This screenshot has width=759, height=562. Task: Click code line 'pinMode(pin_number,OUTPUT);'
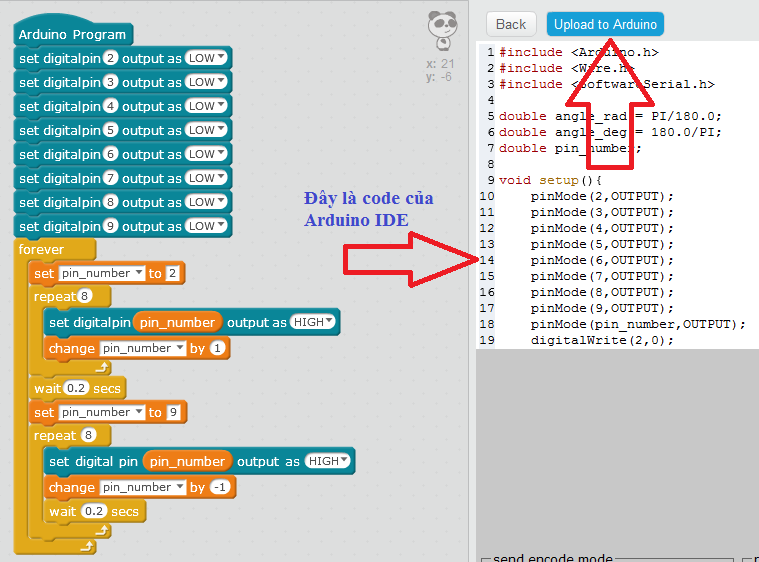tap(638, 324)
